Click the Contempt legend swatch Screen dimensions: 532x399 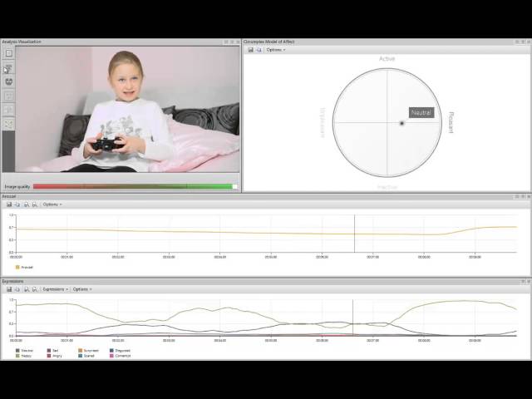click(x=111, y=356)
